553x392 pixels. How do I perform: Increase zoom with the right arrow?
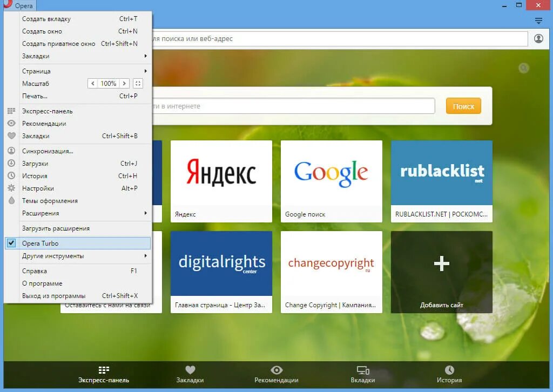coord(124,84)
